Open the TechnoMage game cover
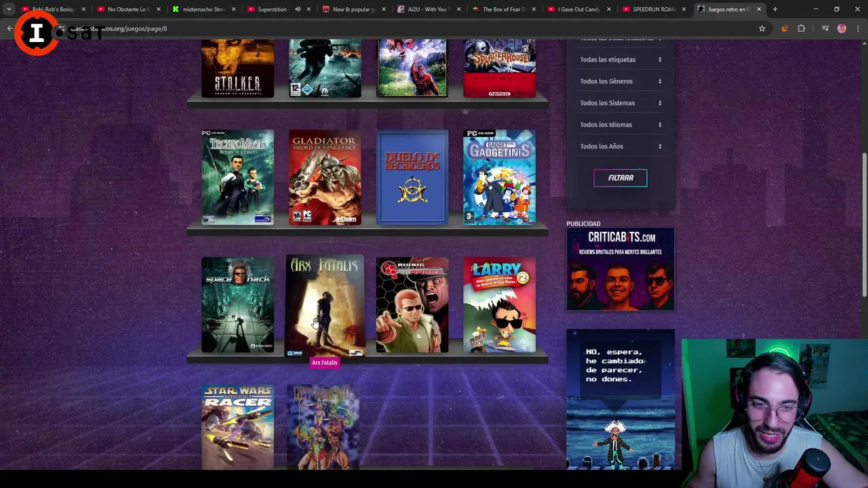The image size is (868, 488). pos(237,177)
